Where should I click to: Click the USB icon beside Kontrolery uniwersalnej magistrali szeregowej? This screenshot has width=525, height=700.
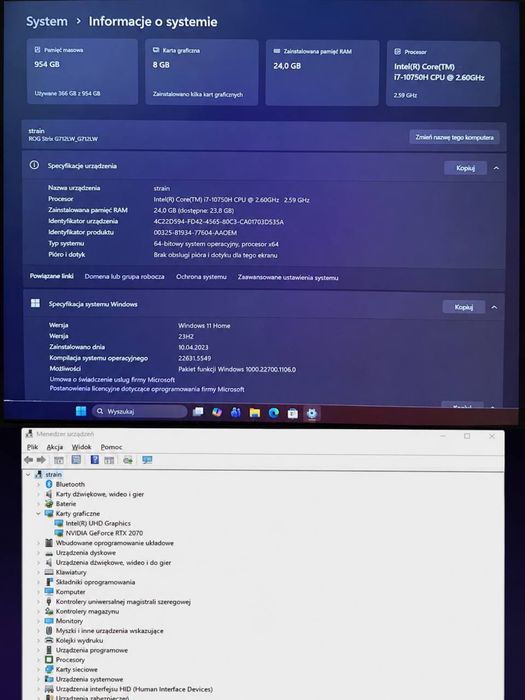[49, 601]
